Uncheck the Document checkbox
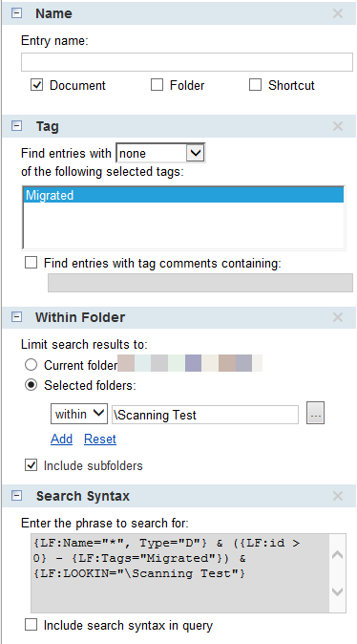 click(37, 85)
